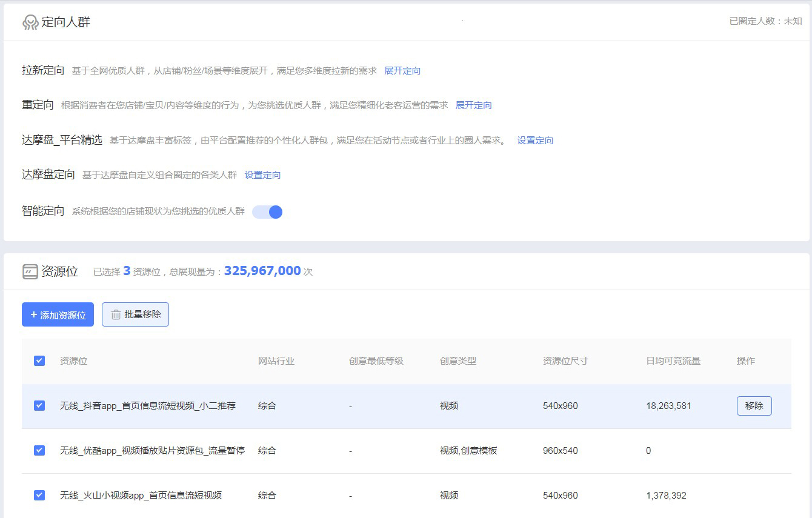The height and width of the screenshot is (518, 812).
Task: Select 无线_火山小视频app_首页信息流短视频 name
Action: pyautogui.click(x=141, y=495)
